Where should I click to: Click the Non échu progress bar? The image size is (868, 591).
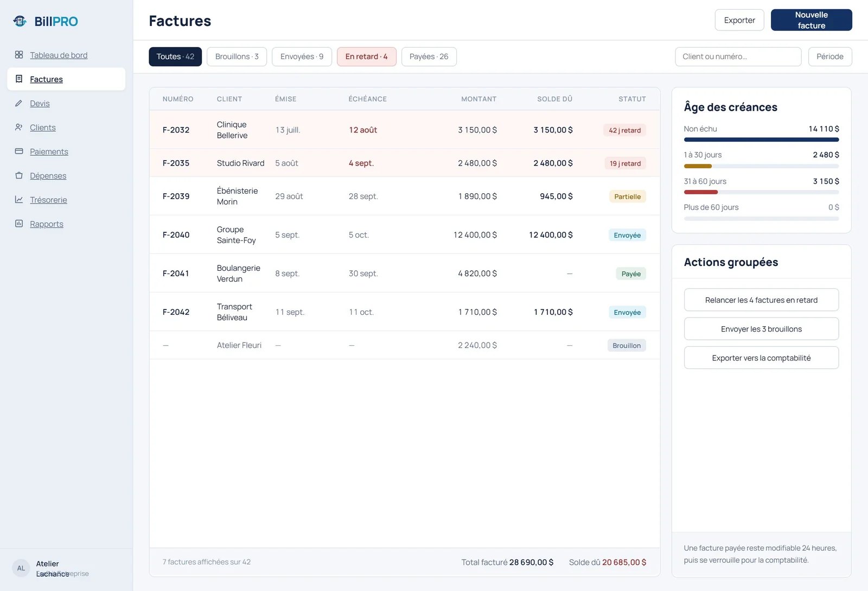pyautogui.click(x=761, y=139)
